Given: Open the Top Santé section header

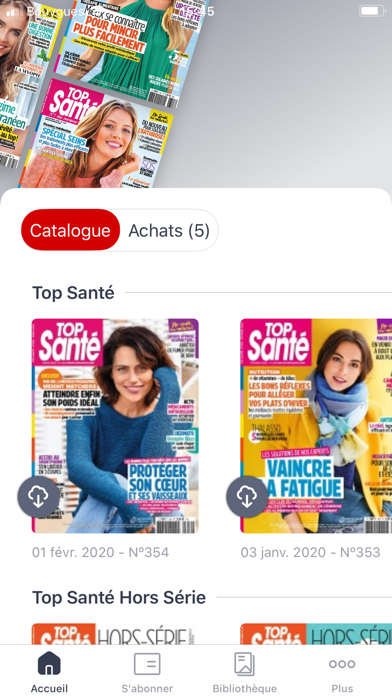Looking at the screenshot, I should pyautogui.click(x=73, y=293).
